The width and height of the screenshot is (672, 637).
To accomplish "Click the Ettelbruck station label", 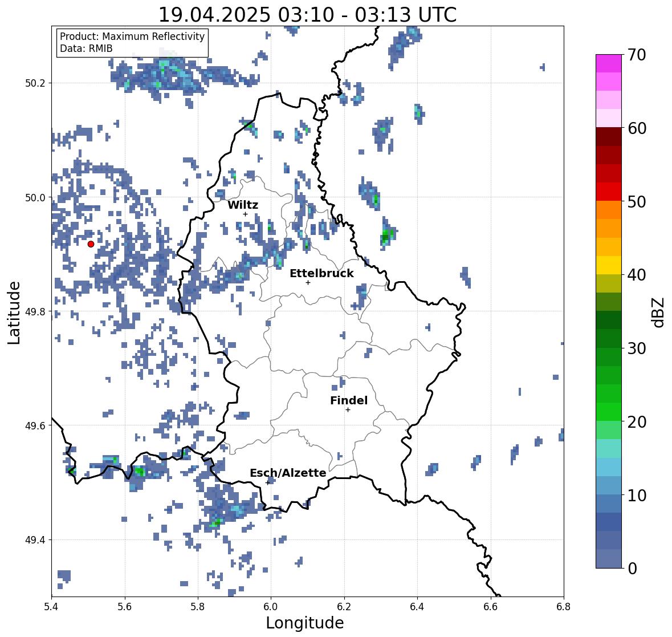I will (321, 274).
